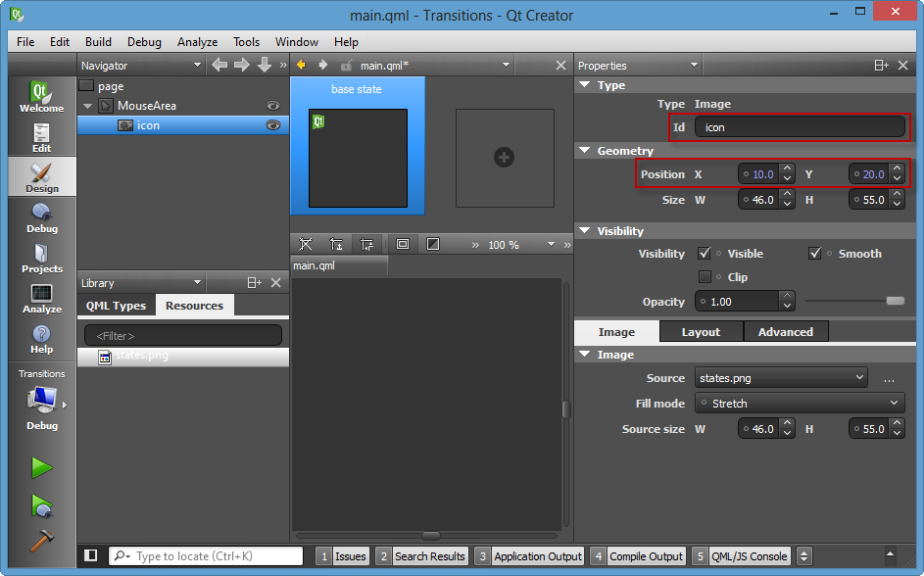
Task: Open the Projects mode
Action: click(x=42, y=258)
